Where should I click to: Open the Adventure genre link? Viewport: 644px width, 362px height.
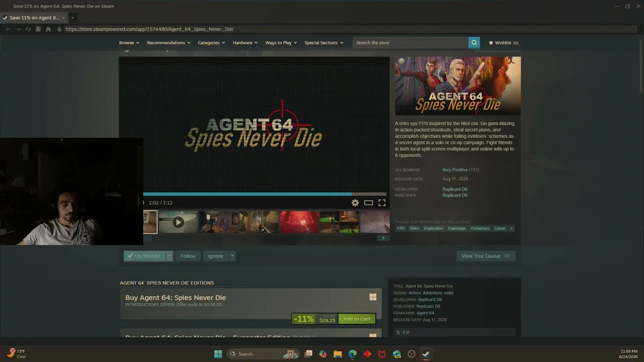(432, 293)
